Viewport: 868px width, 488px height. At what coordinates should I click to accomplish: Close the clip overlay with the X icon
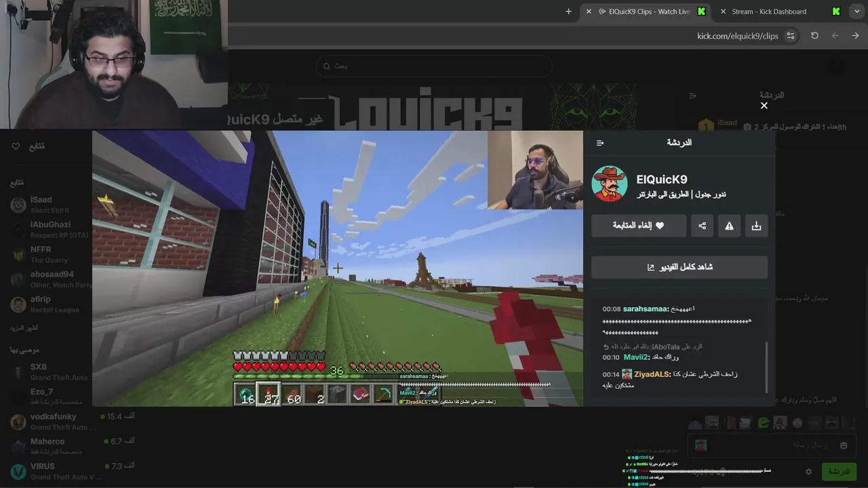(764, 106)
